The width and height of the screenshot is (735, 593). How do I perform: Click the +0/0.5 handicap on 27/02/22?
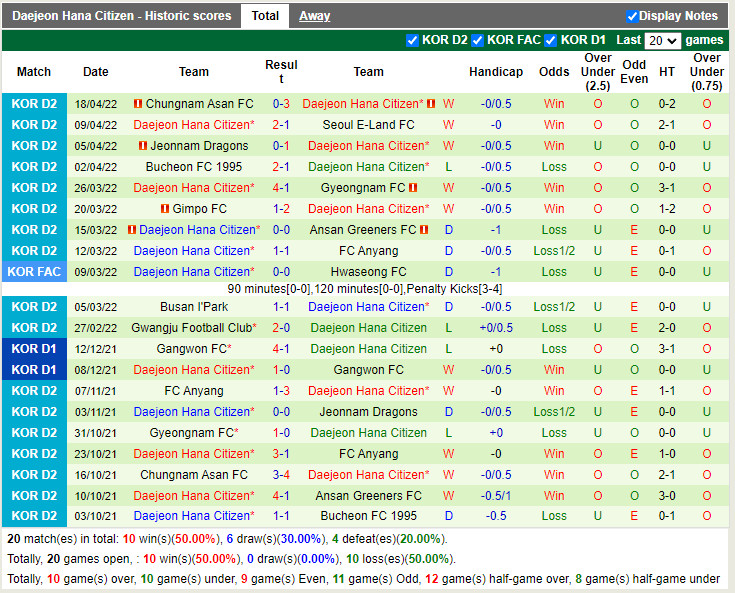496,328
